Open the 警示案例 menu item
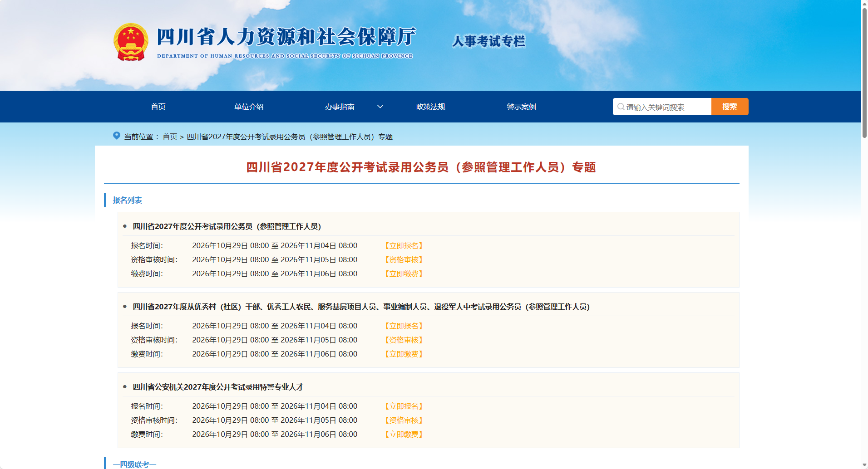Screen dimensions: 868x469 pos(521,107)
